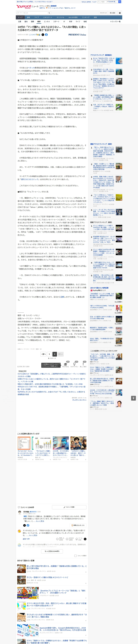Image resolution: width=138 pixels, height=644 pixels.
Task: Share the article on Facebook below the headline
Action: tap(46, 35)
